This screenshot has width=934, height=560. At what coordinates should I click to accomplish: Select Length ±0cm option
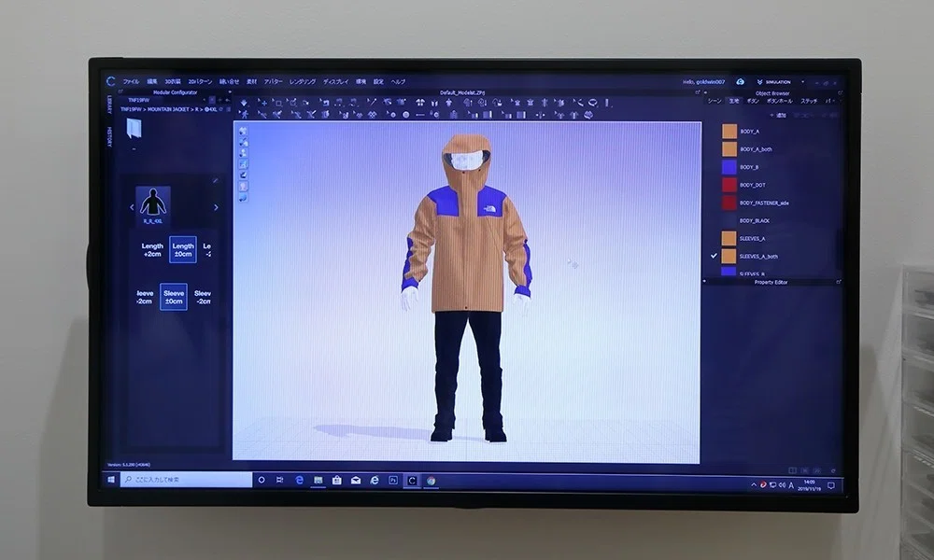(x=183, y=249)
